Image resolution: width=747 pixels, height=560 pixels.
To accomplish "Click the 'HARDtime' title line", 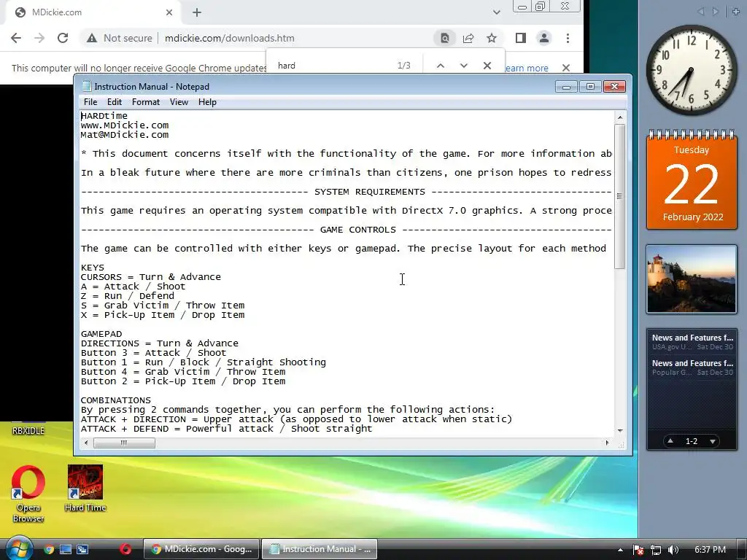I will [104, 116].
